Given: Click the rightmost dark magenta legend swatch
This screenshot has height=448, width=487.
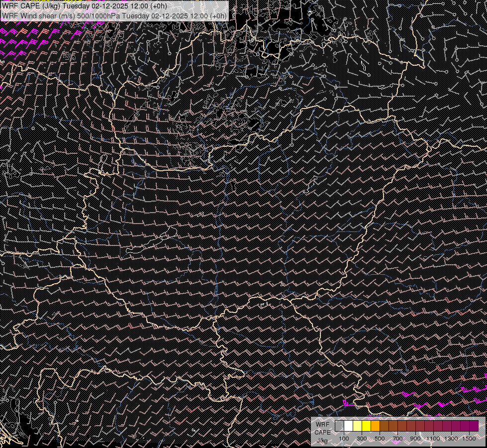Looking at the screenshot, I should pos(474,426).
